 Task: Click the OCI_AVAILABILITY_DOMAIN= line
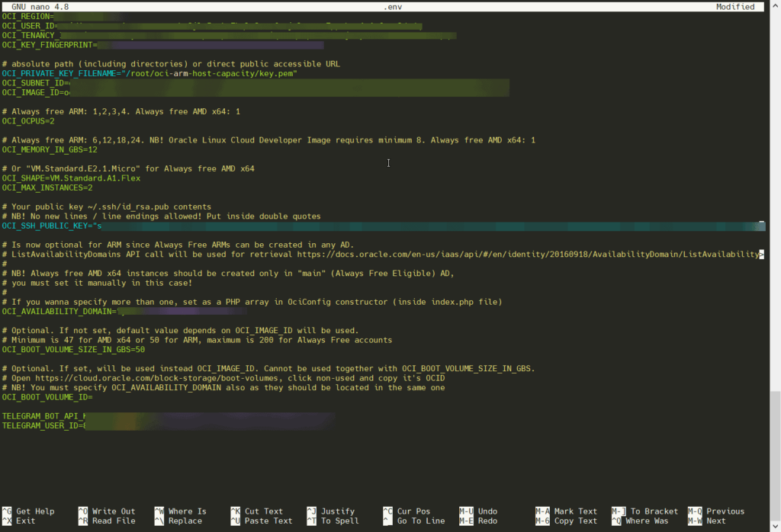click(124, 312)
